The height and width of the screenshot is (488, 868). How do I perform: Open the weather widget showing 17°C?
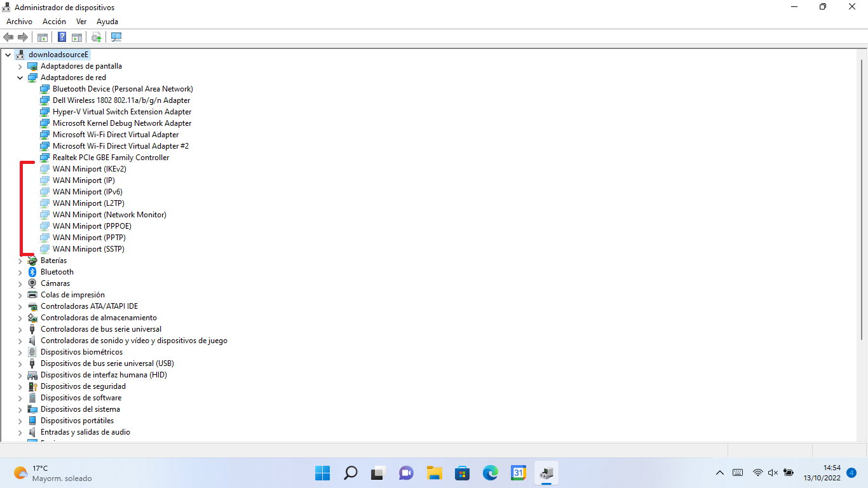(53, 473)
